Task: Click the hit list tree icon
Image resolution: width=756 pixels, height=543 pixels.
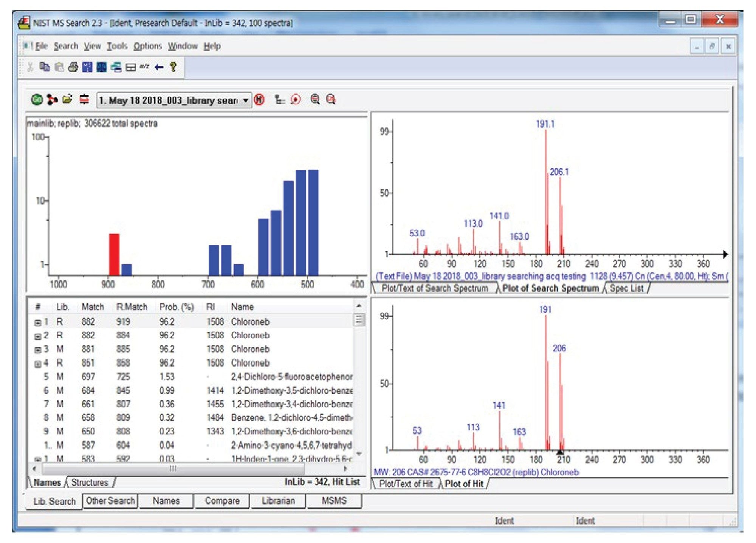Action: point(279,100)
